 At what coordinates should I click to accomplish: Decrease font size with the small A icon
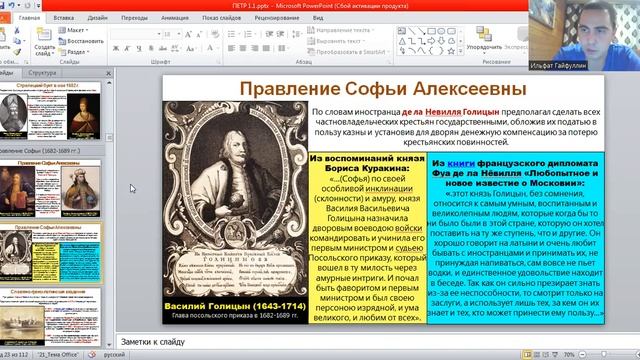[199, 35]
